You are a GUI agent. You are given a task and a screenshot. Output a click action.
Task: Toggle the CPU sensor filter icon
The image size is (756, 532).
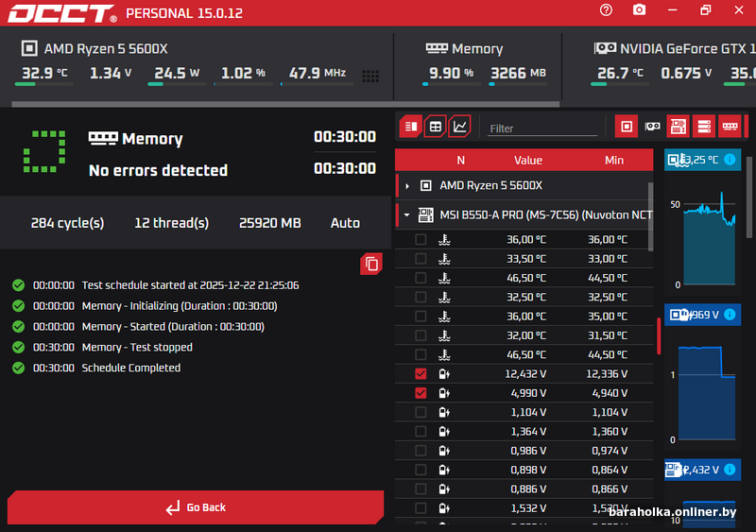(627, 127)
